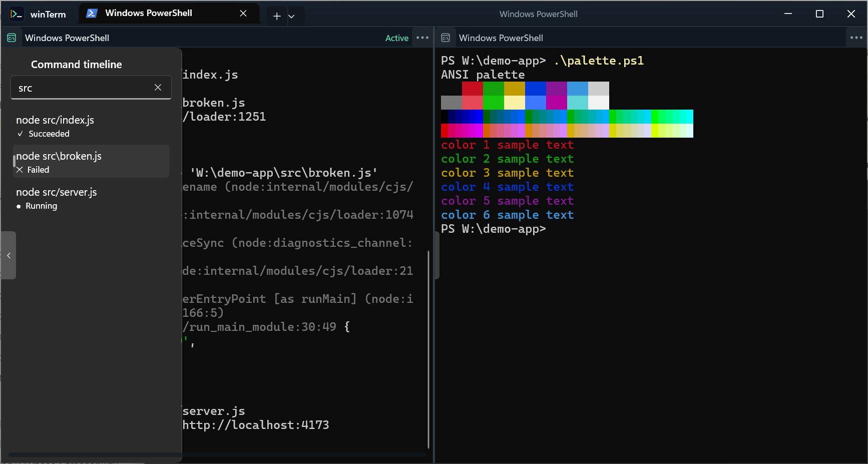Click the left pane horizontal scrollbar
Screen dimensions: 868x464
click(x=217, y=454)
